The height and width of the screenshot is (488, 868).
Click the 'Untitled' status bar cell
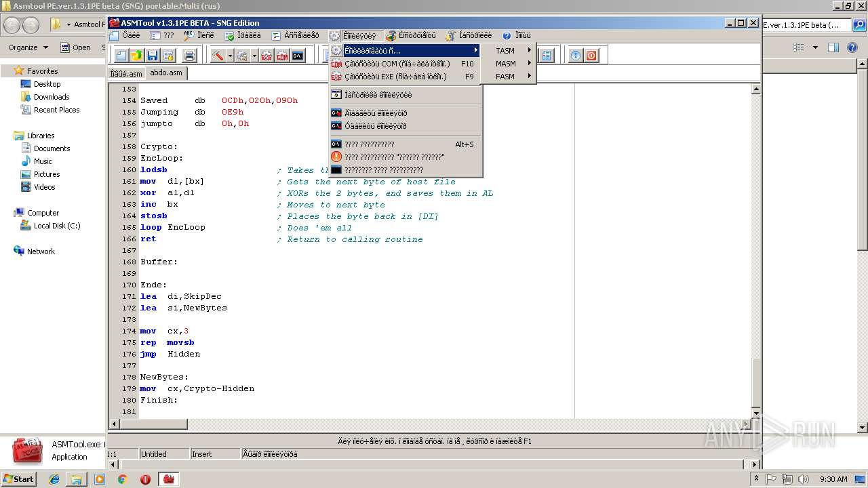[165, 454]
